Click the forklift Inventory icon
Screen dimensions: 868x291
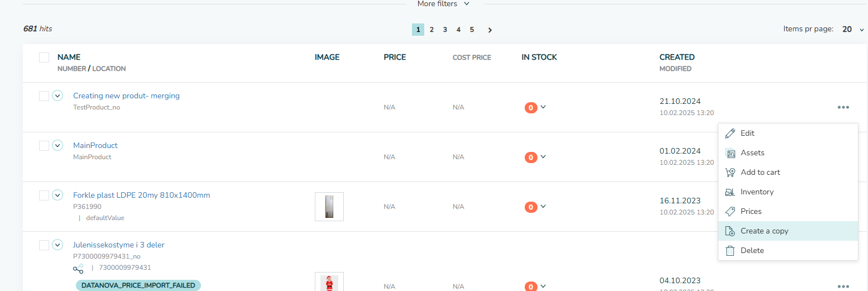point(730,192)
